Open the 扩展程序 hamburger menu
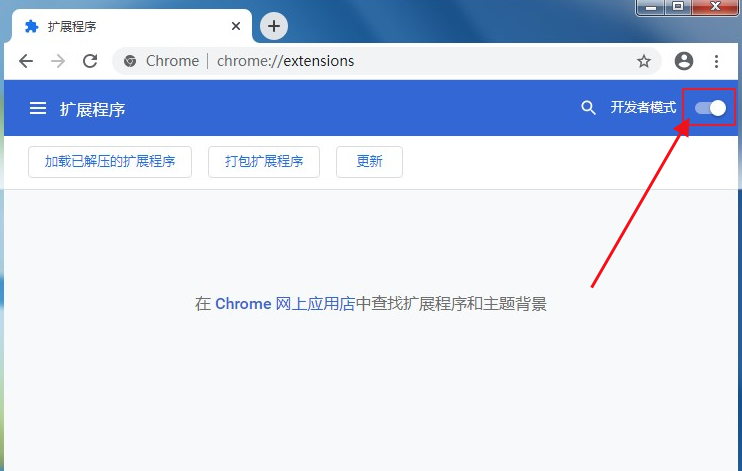Screen dimensions: 742x471 tap(38, 108)
